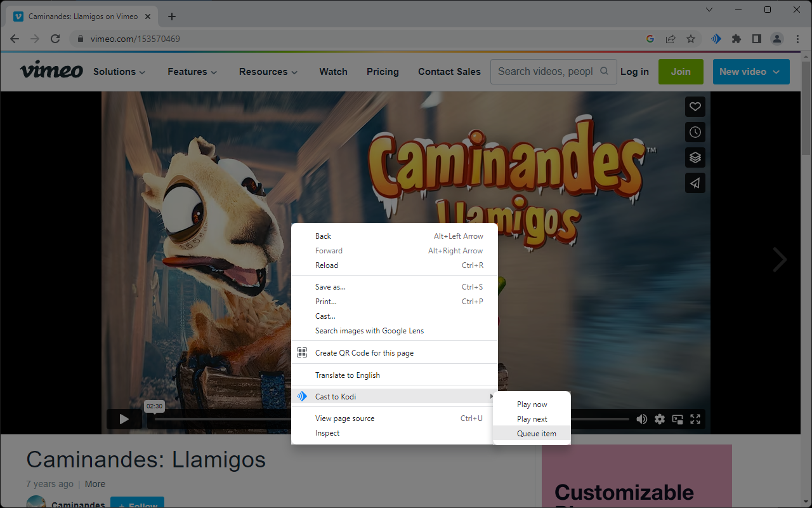Expand the Features menu
This screenshot has height=508, width=812.
click(x=192, y=72)
